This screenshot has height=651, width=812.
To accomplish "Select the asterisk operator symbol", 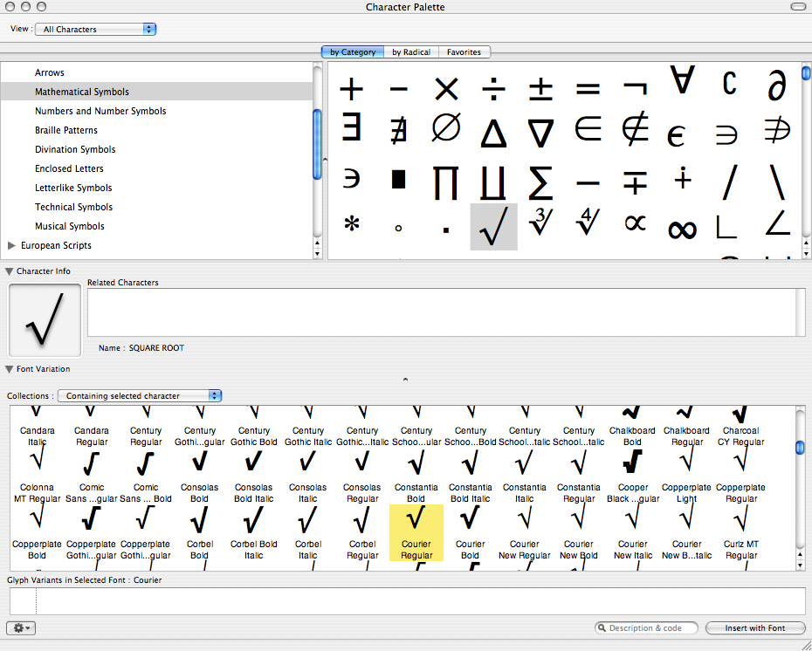I will click(351, 224).
